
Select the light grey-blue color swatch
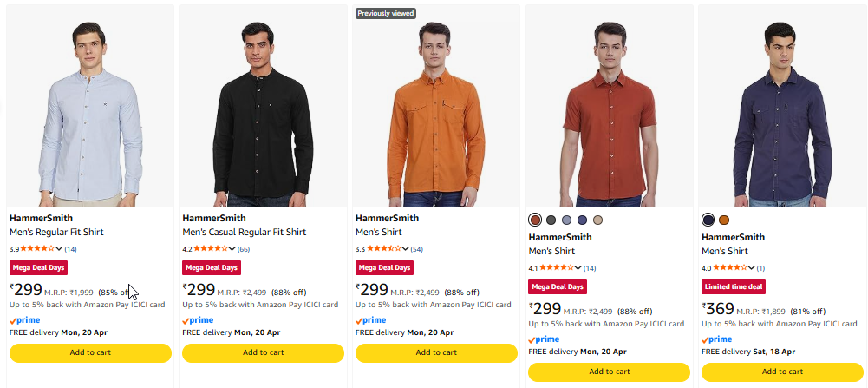[566, 220]
